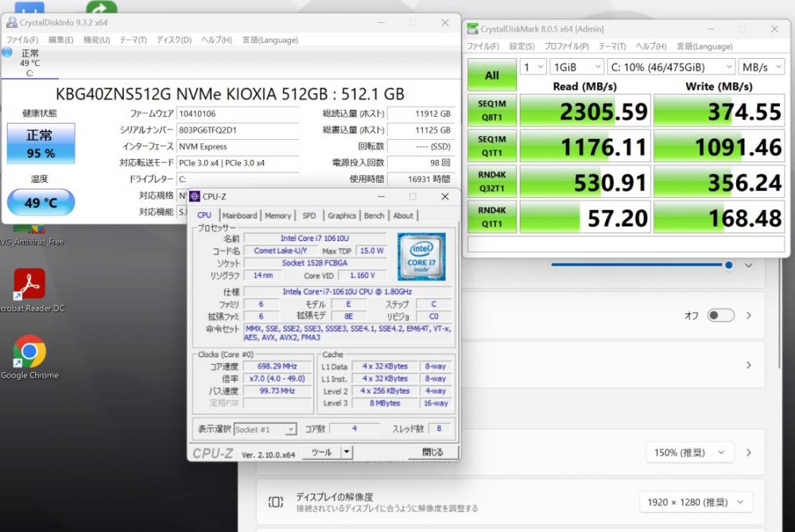This screenshot has height=532, width=795.
Task: Click the CPU-Z title bar icon
Action: click(195, 196)
